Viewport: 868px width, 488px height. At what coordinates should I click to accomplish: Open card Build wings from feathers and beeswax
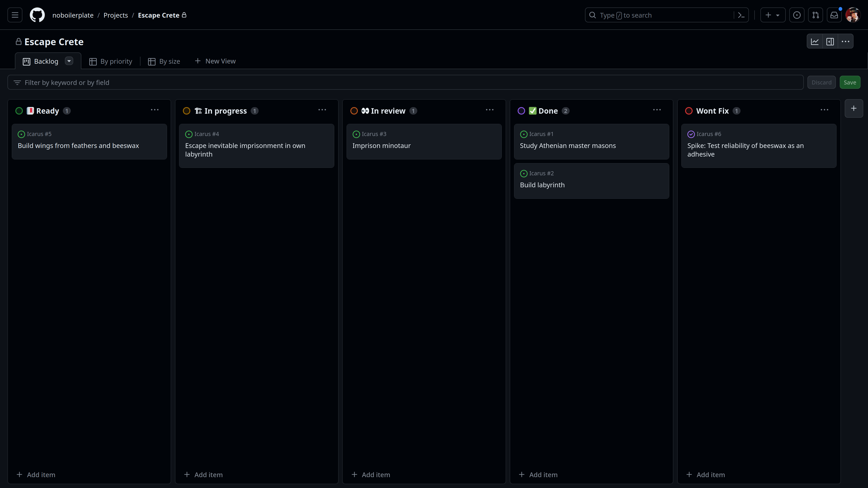pos(78,146)
